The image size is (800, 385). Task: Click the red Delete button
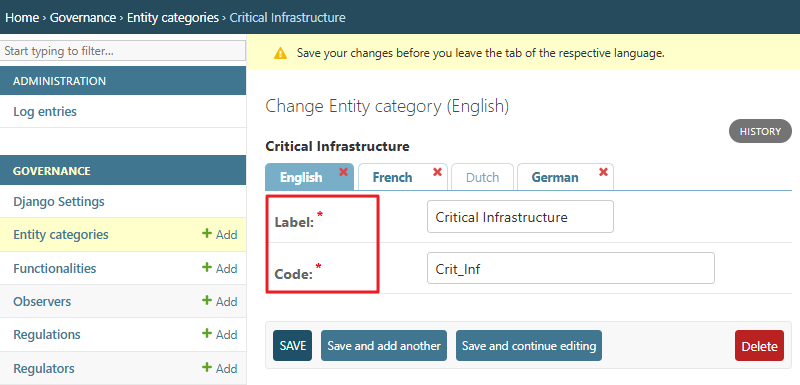759,346
